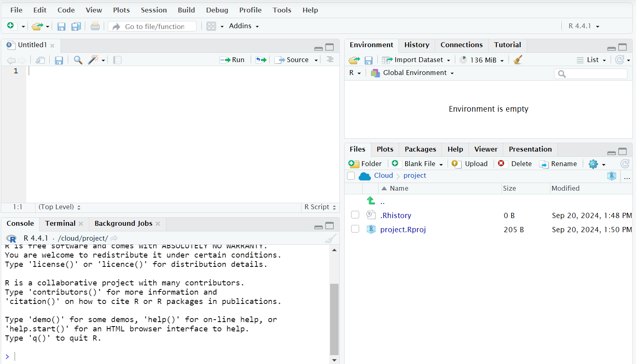Image resolution: width=636 pixels, height=364 pixels.
Task: Click the Run button
Action: (232, 60)
